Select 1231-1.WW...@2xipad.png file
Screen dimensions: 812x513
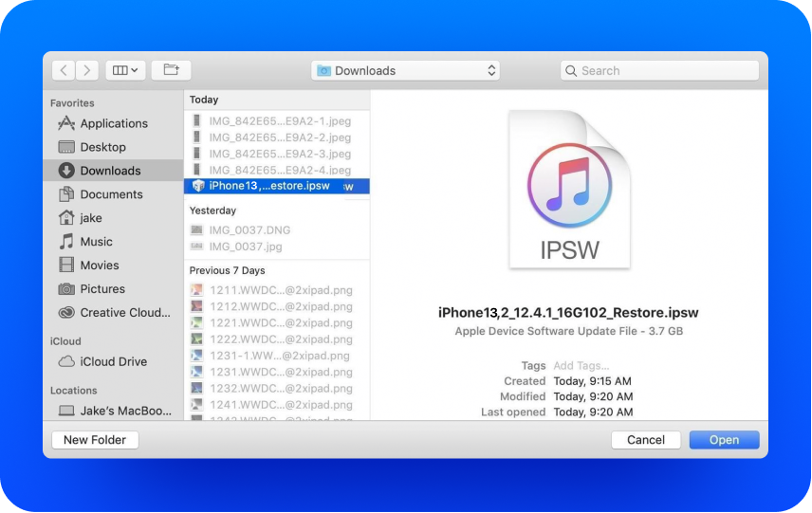277,356
